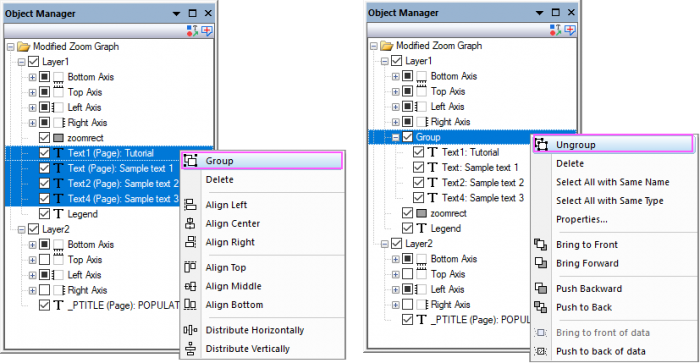Click left Object Manager add-comment toolbar icon

(207, 31)
